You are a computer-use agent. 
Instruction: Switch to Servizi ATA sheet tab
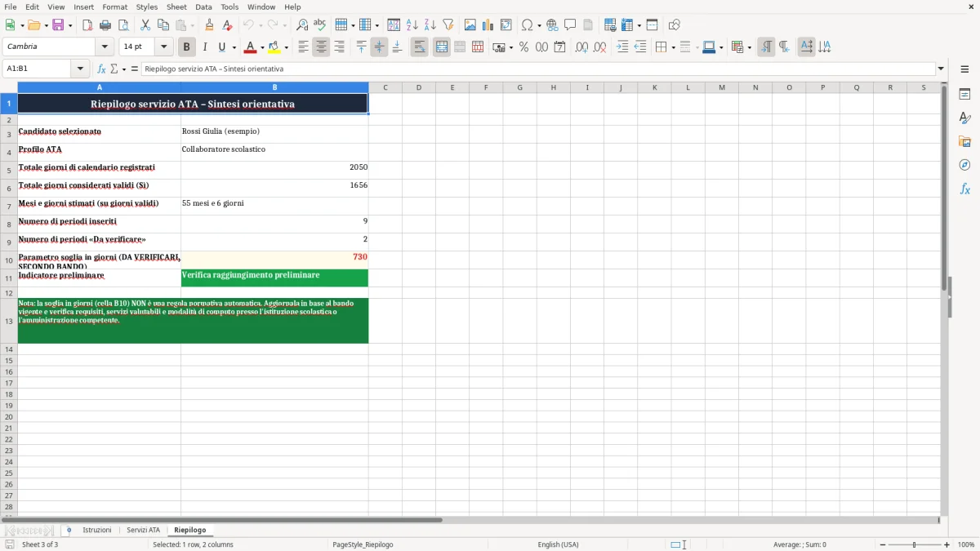(x=144, y=531)
